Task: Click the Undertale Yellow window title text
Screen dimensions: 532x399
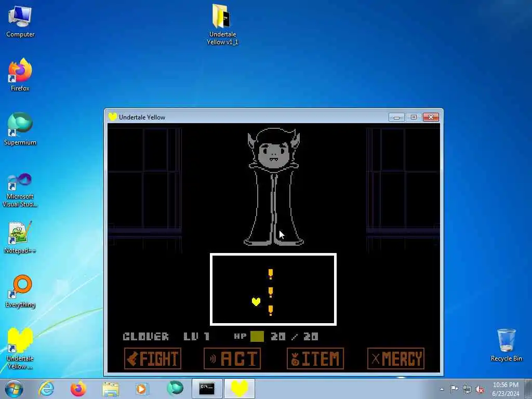Action: tap(142, 117)
